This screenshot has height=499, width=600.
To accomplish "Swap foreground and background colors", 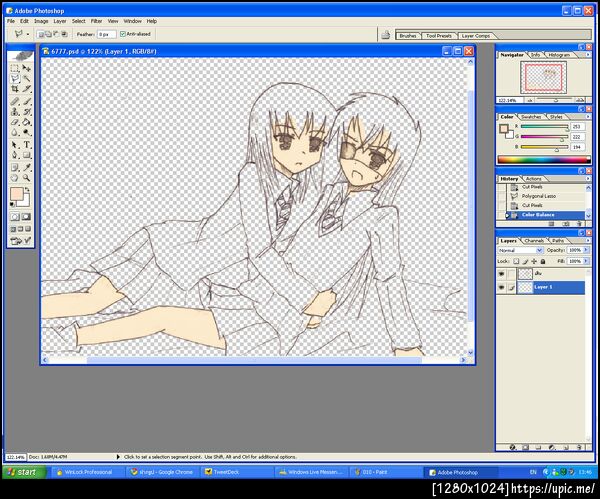I will click(27, 190).
